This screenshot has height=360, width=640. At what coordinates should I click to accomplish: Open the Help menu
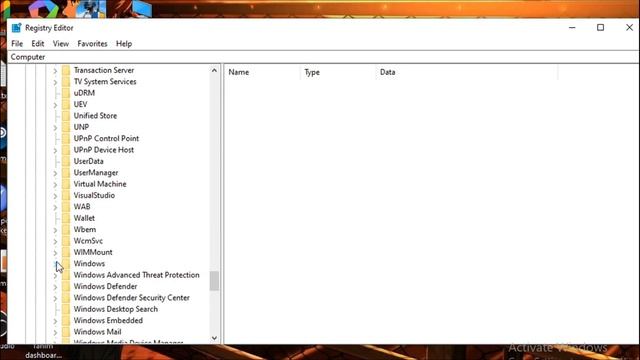pyautogui.click(x=124, y=44)
